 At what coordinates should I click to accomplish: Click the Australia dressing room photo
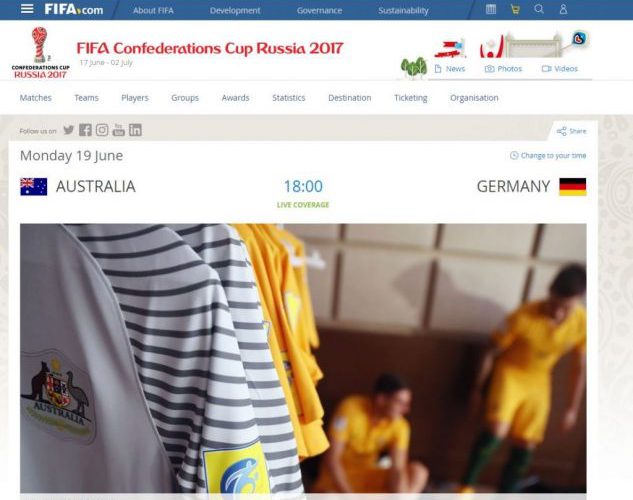coord(303,358)
